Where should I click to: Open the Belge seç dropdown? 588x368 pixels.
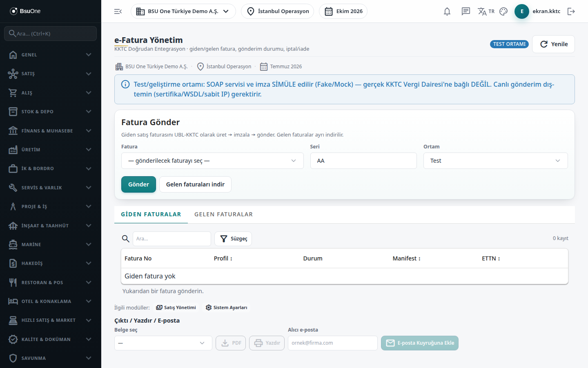point(163,343)
